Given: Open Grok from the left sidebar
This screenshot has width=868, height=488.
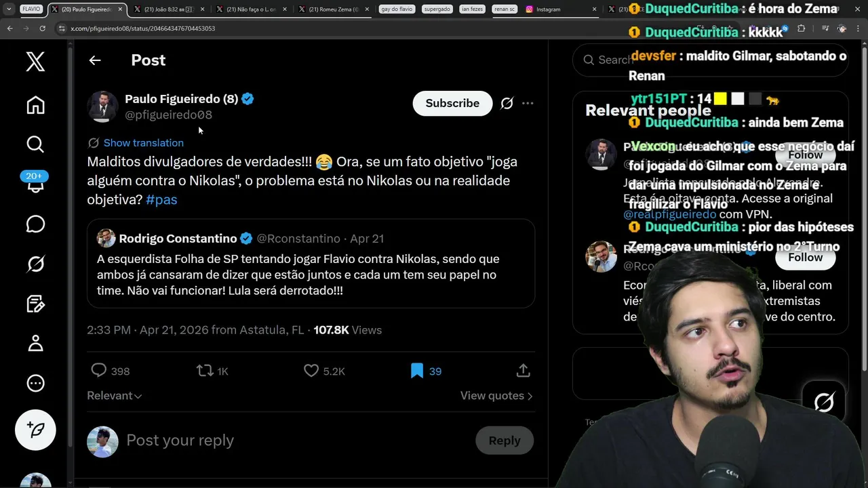Looking at the screenshot, I should point(35,264).
